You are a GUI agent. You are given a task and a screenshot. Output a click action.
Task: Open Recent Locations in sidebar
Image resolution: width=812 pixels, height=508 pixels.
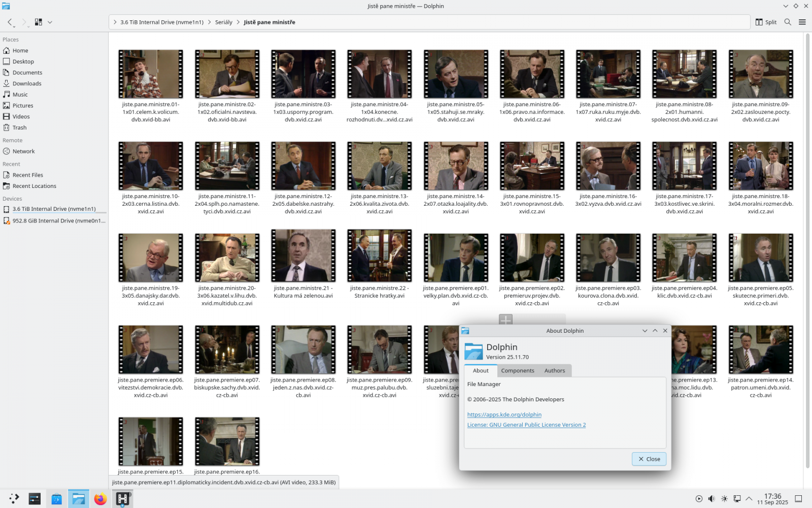click(x=54, y=186)
